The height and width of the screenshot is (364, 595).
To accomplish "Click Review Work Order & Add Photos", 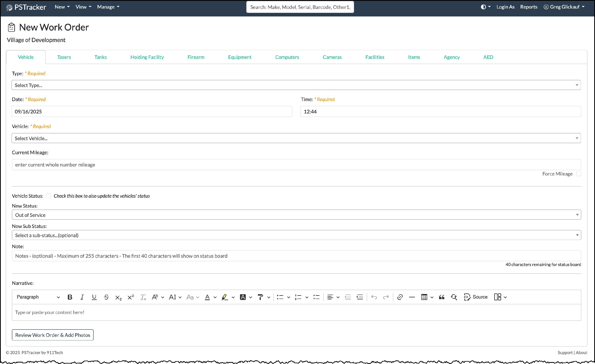I will coord(53,335).
